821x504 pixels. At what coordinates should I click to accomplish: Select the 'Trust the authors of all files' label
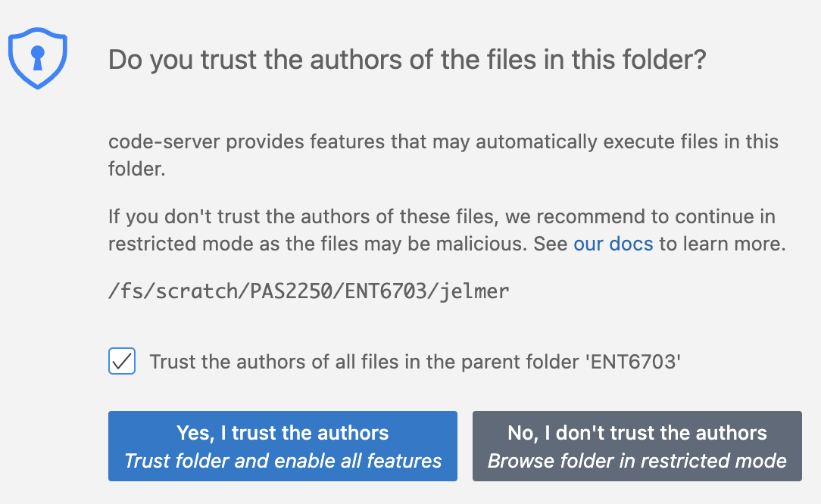pos(415,362)
